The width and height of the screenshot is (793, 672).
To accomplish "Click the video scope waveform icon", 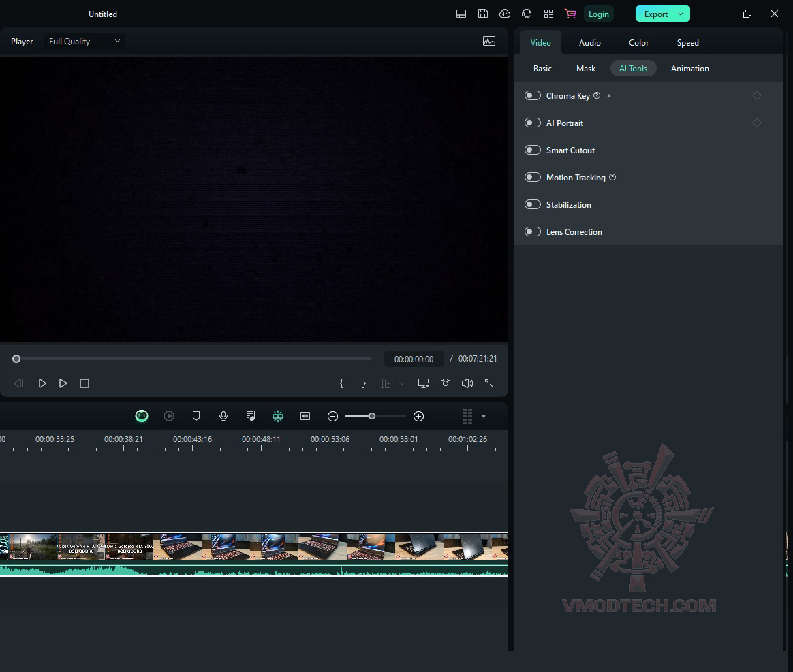I will (x=489, y=42).
